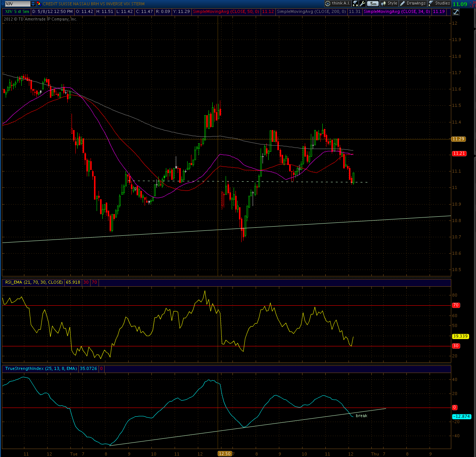This screenshot has width=476, height=457.
Task: Click the 35.0726 TSI header value
Action: coord(89,368)
